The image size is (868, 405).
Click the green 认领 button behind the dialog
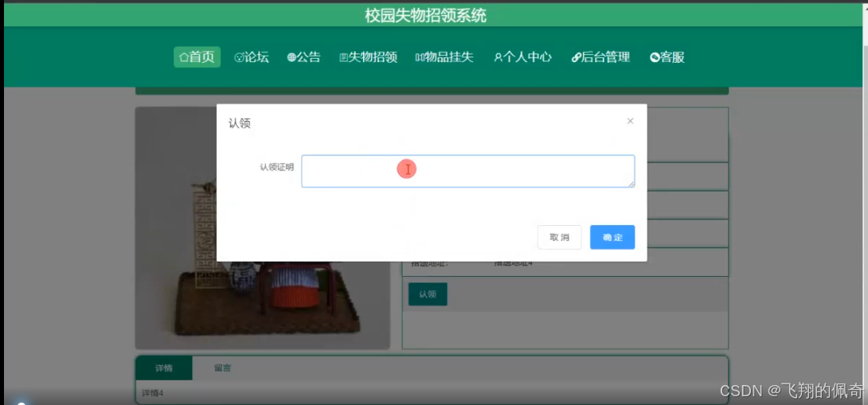point(428,294)
